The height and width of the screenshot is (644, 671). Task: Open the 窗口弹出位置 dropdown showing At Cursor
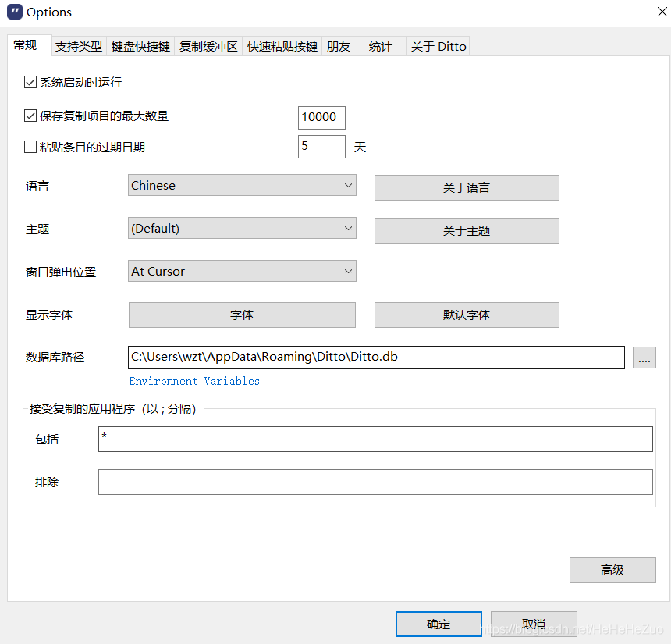pyautogui.click(x=242, y=271)
